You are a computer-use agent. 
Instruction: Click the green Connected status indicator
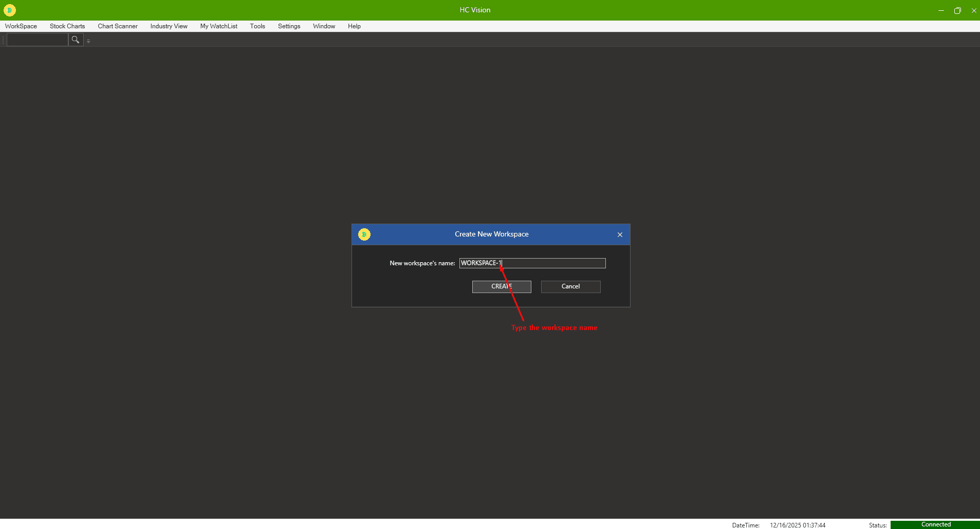(935, 524)
